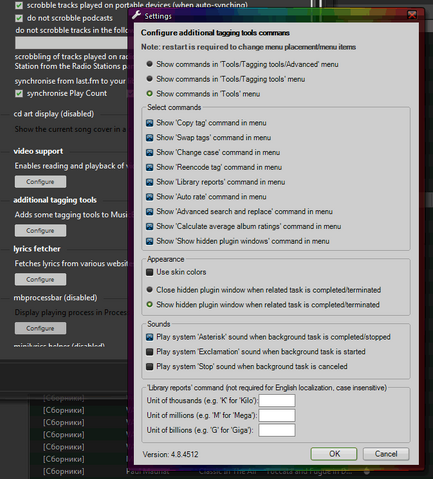Viewport: 433px width, 479px height.
Task: Click 'video support' plugin heading
Action: pos(38,151)
